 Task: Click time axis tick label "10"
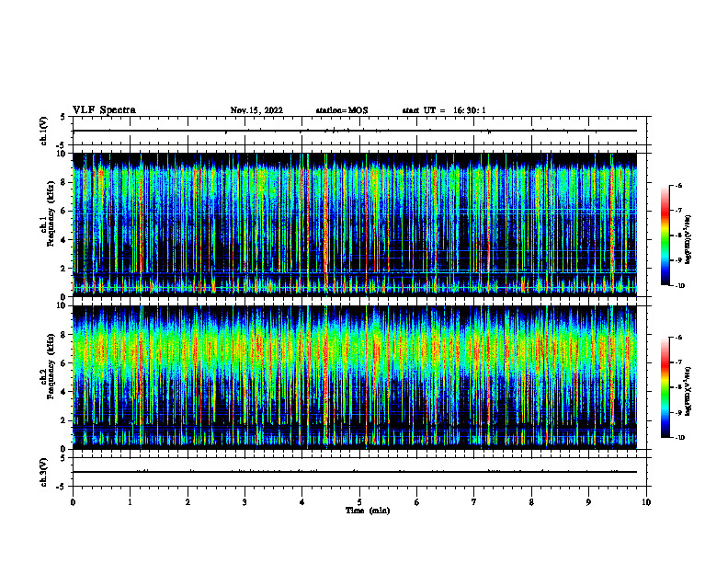click(646, 502)
